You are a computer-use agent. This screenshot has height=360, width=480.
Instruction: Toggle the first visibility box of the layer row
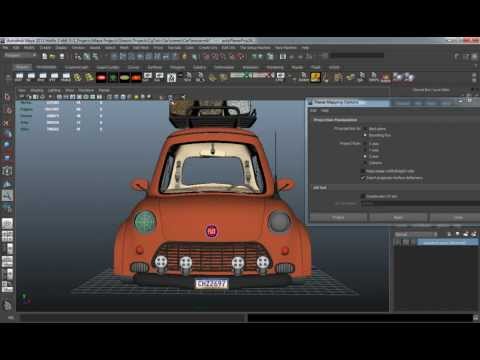[x=397, y=243]
